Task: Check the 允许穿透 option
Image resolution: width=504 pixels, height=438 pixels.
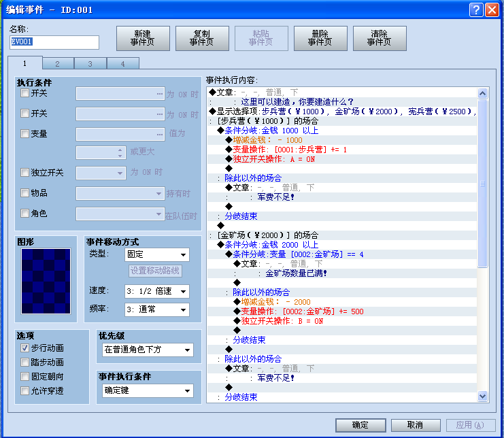Action: [24, 391]
